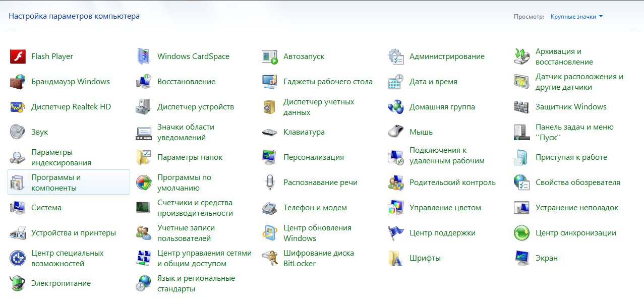Open Панель задач и меню Пуск icon

522,132
